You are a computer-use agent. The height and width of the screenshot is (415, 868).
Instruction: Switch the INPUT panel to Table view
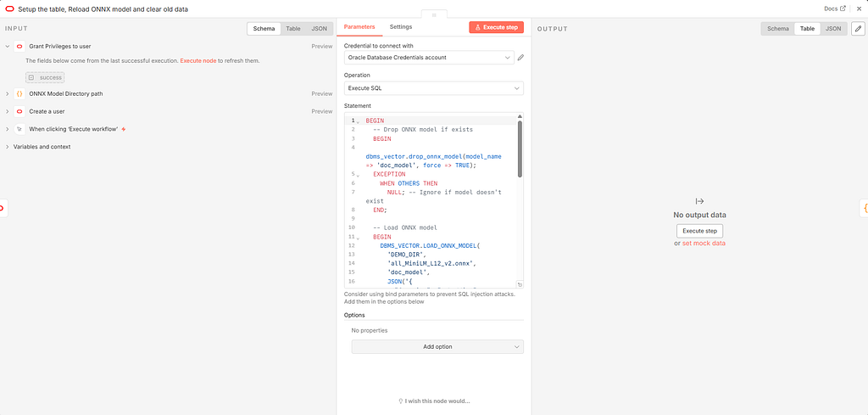[x=292, y=28]
